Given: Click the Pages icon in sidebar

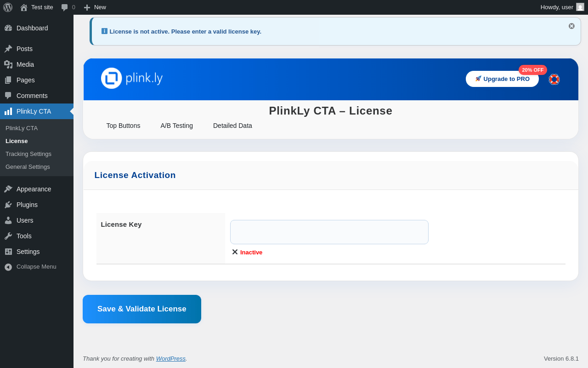Looking at the screenshot, I should (8, 80).
